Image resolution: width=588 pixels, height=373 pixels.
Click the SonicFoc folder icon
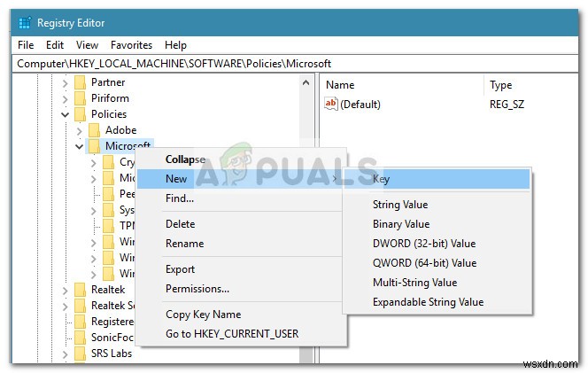[81, 338]
